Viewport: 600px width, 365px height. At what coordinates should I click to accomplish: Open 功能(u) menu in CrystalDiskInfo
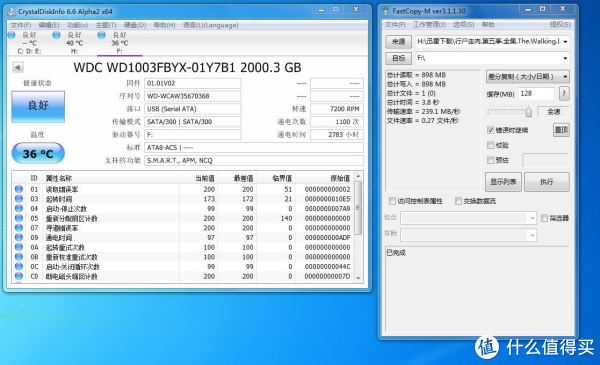click(x=77, y=25)
